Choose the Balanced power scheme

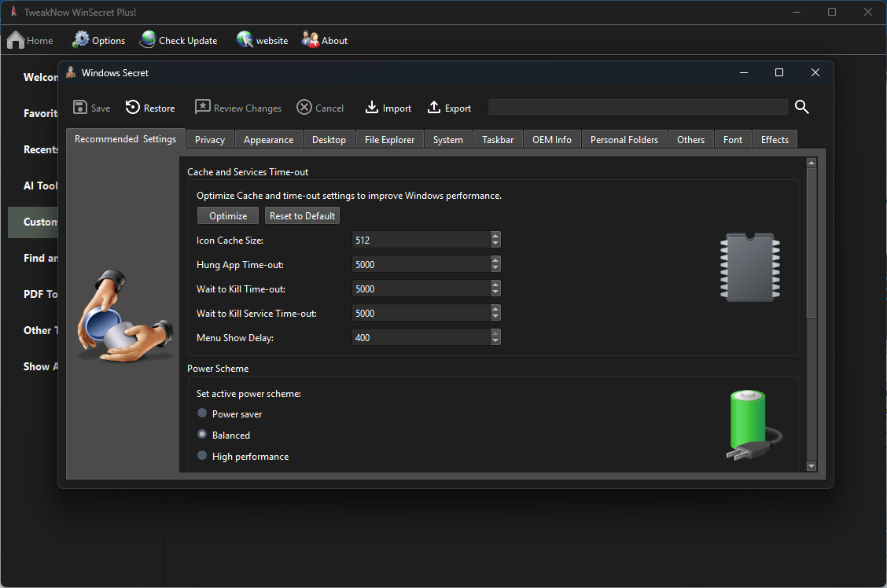(x=202, y=435)
